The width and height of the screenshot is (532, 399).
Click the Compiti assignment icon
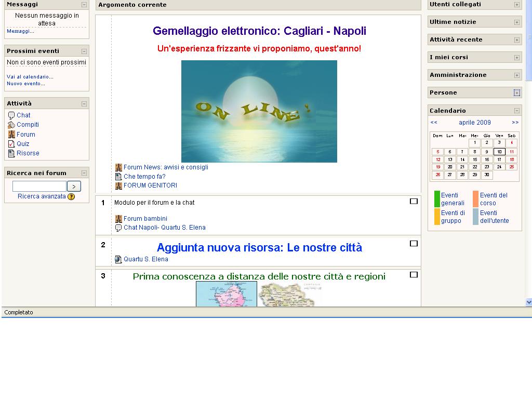[x=11, y=125]
